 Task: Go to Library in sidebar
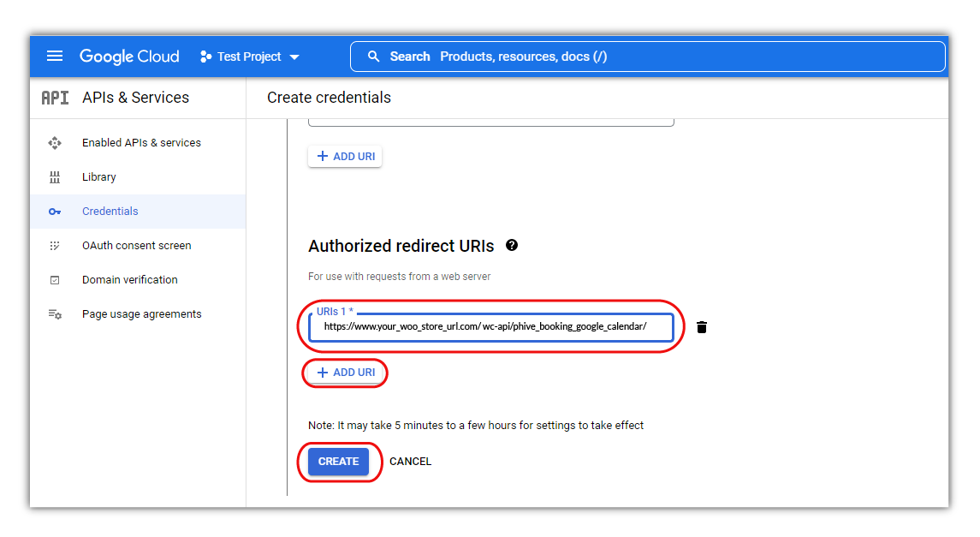[x=98, y=177]
